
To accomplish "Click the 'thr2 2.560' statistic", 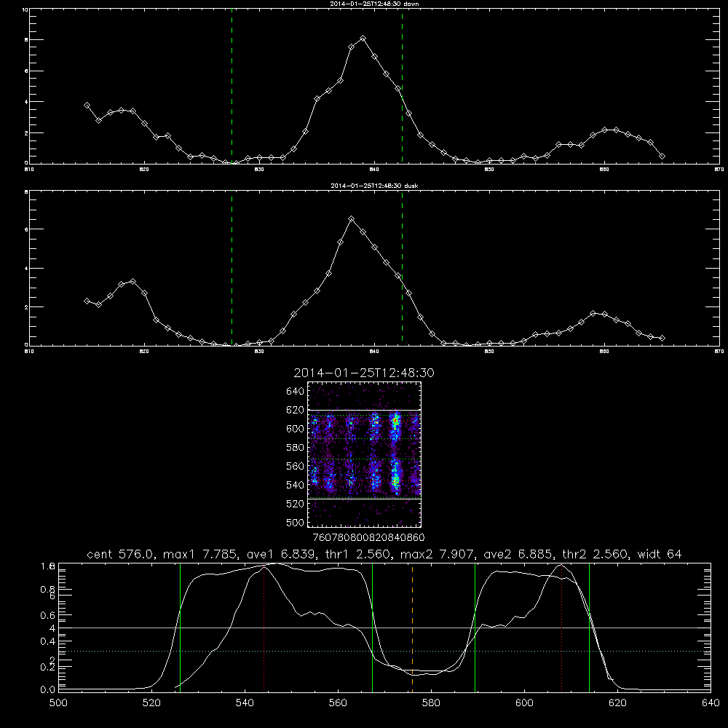I will [595, 554].
